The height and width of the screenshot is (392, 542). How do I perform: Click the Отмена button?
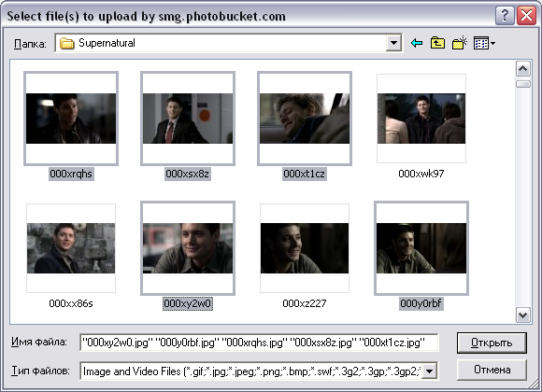tap(492, 370)
